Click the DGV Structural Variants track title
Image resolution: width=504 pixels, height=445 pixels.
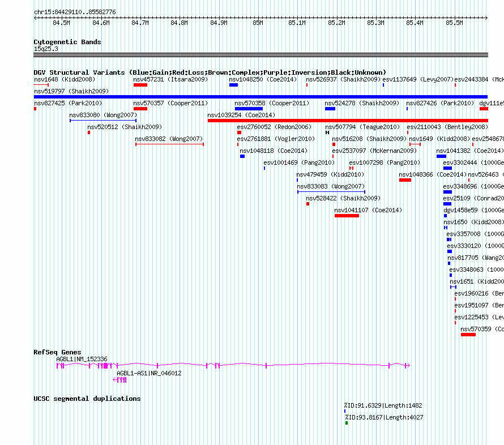pos(210,72)
